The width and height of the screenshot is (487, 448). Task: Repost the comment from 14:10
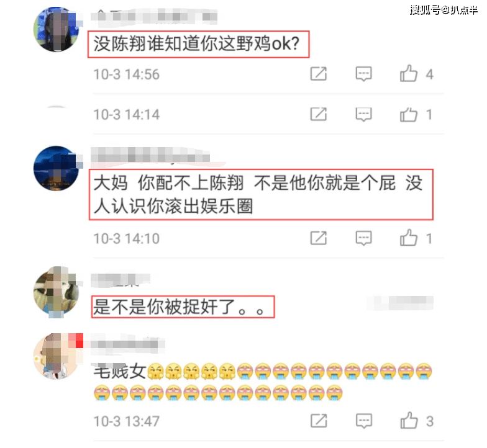tap(319, 238)
